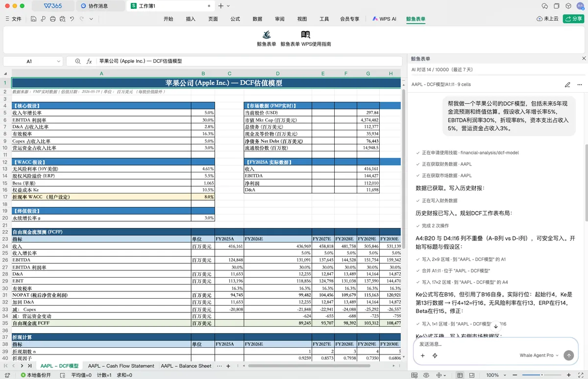588x379 pixels.
Task: Go to the next sheet navigation arrow
Action: tap(22, 366)
